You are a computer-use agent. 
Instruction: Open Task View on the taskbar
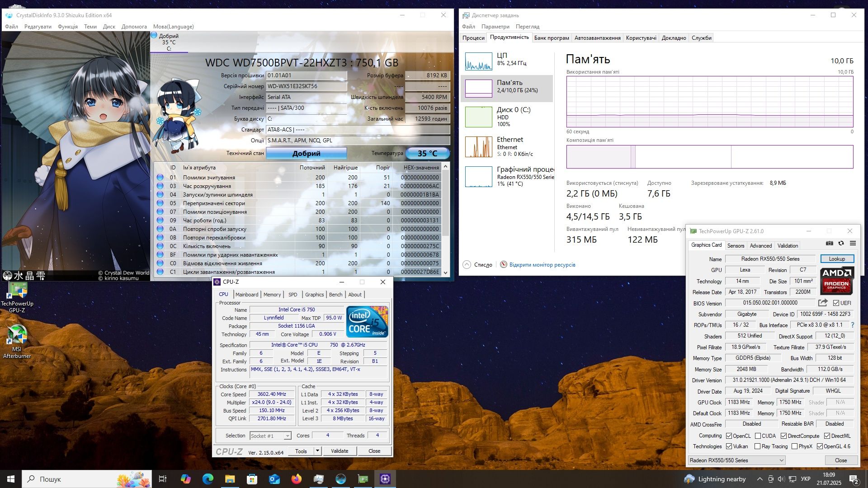[163, 479]
